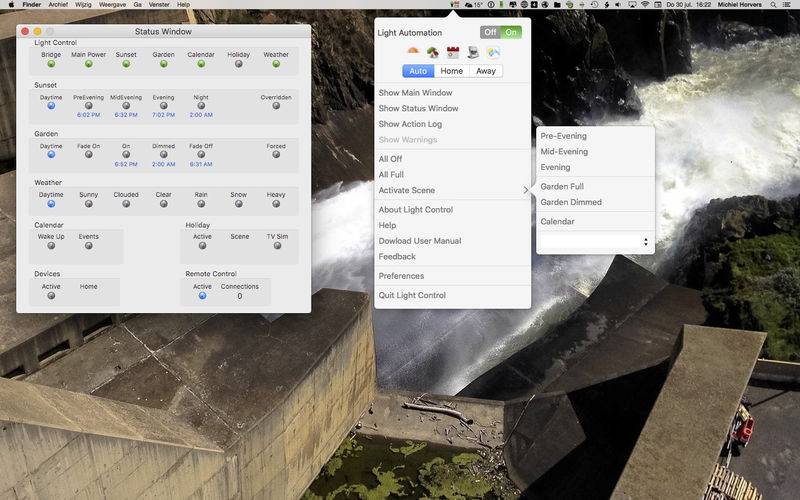Viewport: 800px width, 500px height.
Task: Click the computer device icon in popup
Action: 473,52
